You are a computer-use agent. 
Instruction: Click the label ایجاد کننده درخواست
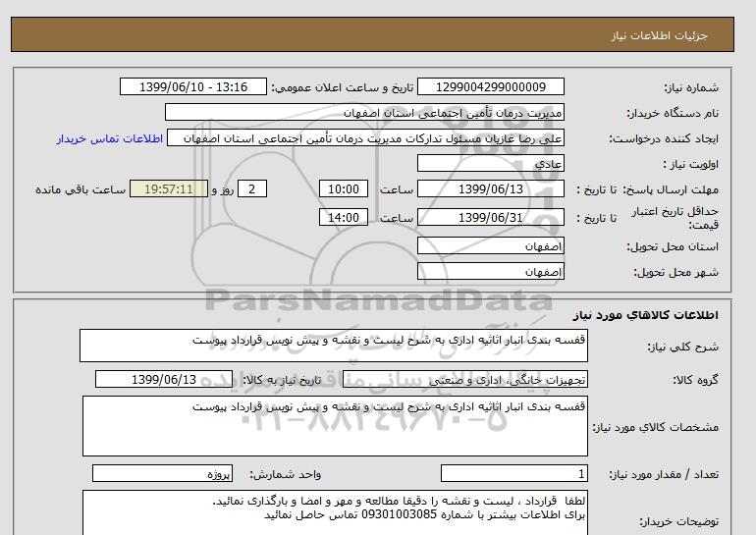[x=664, y=139]
